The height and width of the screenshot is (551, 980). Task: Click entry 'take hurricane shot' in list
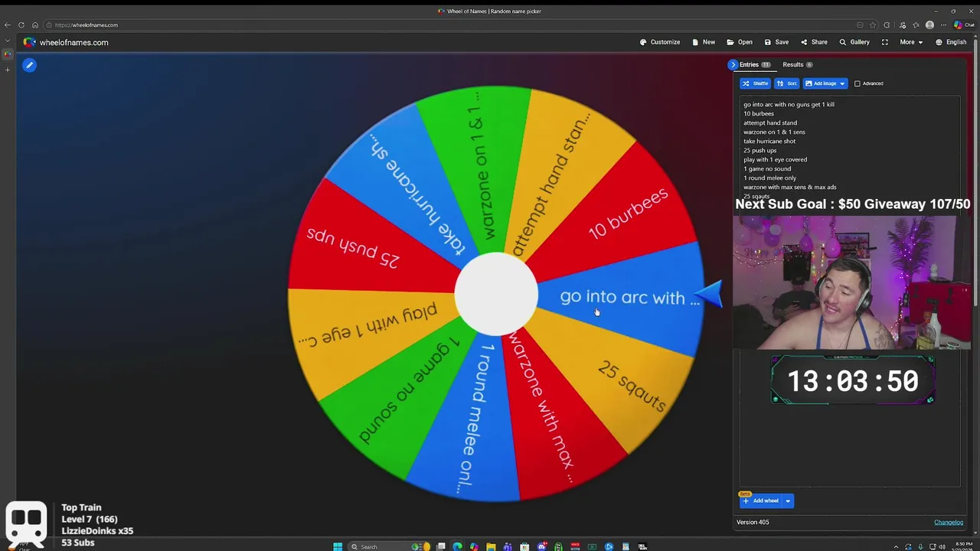(769, 141)
